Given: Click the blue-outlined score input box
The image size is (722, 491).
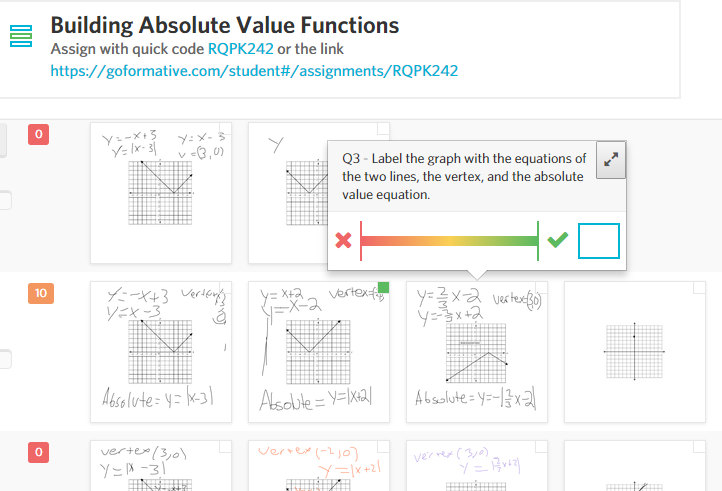Looking at the screenshot, I should pos(599,241).
